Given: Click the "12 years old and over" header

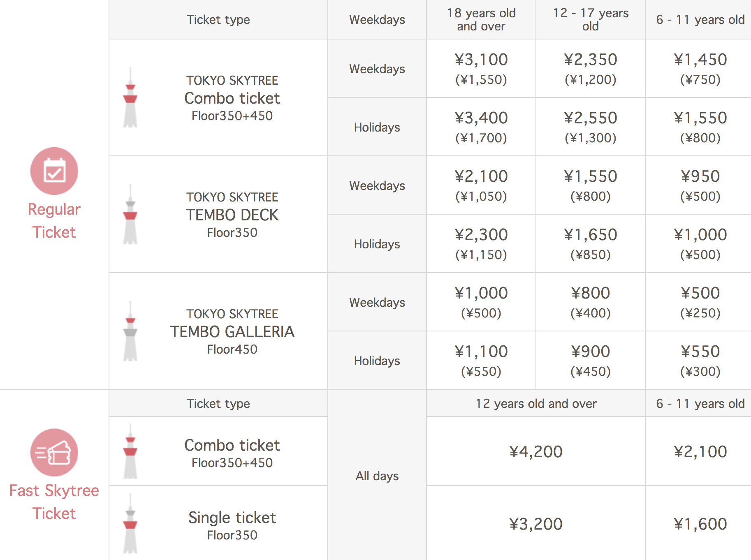Looking at the screenshot, I should (x=536, y=404).
